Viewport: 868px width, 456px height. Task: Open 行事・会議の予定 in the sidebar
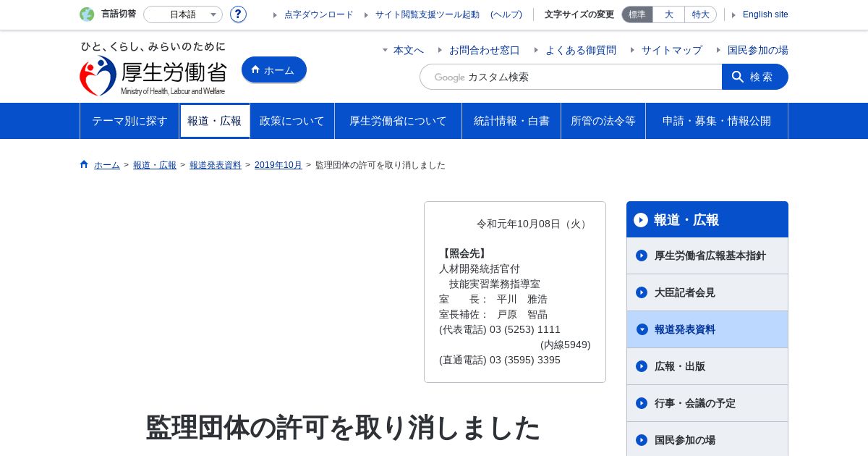[707, 403]
